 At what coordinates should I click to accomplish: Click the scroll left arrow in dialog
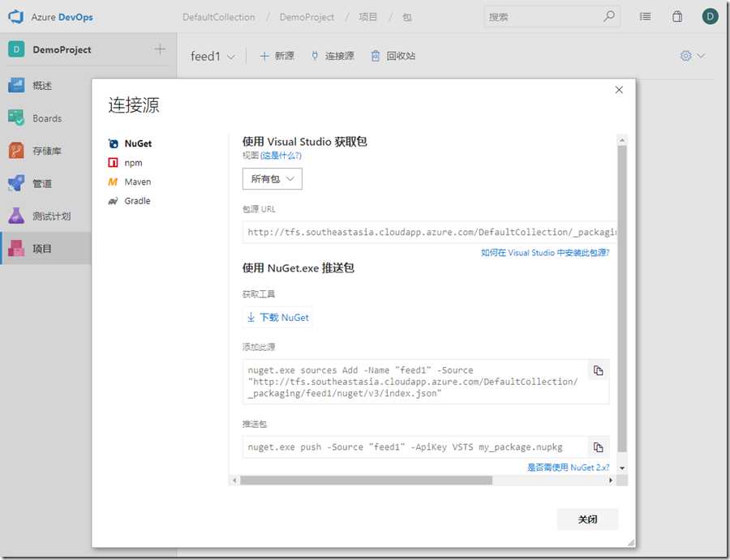pos(234,480)
